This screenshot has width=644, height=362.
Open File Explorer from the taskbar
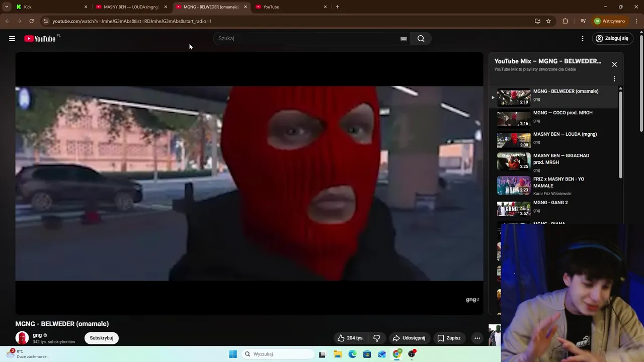pyautogui.click(x=337, y=354)
